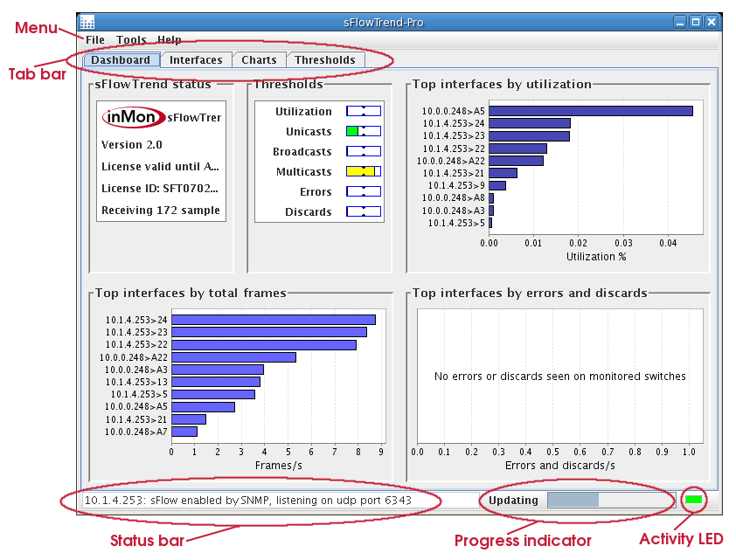Click the Broadcasts threshold gauge
736x560 pixels.
(x=364, y=151)
